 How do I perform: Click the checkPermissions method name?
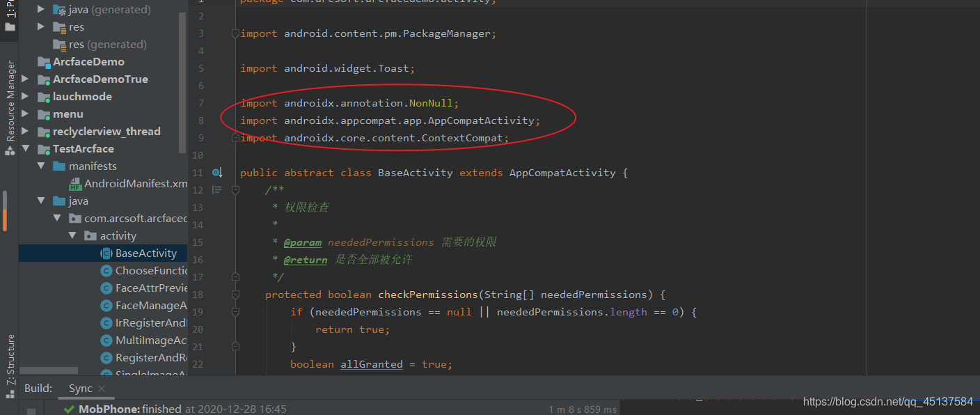pos(428,295)
